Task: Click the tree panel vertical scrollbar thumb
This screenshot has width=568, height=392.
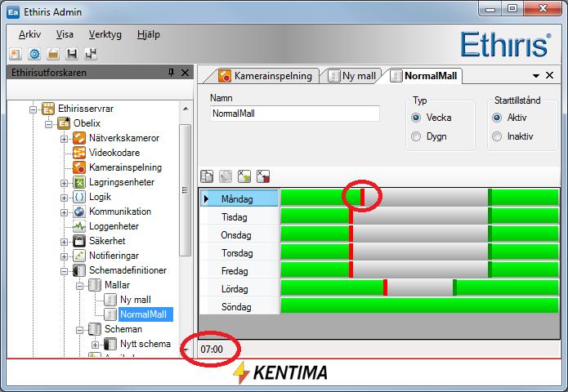Action: pos(185,190)
